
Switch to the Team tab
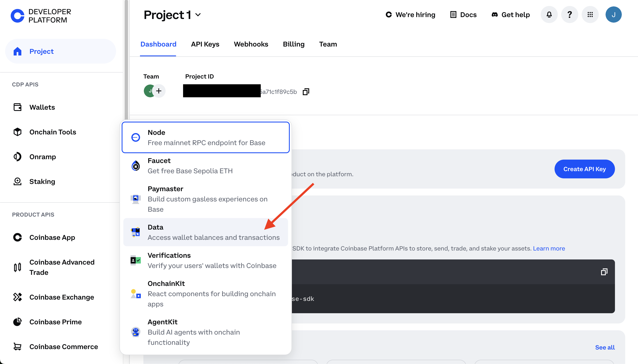[x=328, y=44]
